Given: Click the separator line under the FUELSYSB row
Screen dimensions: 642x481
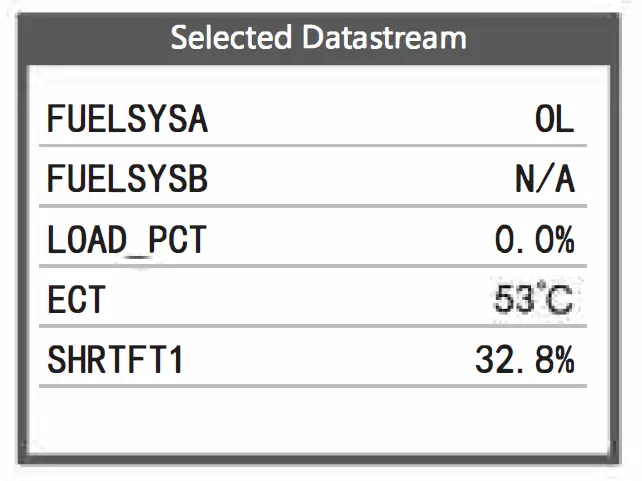Looking at the screenshot, I should click(x=318, y=205).
